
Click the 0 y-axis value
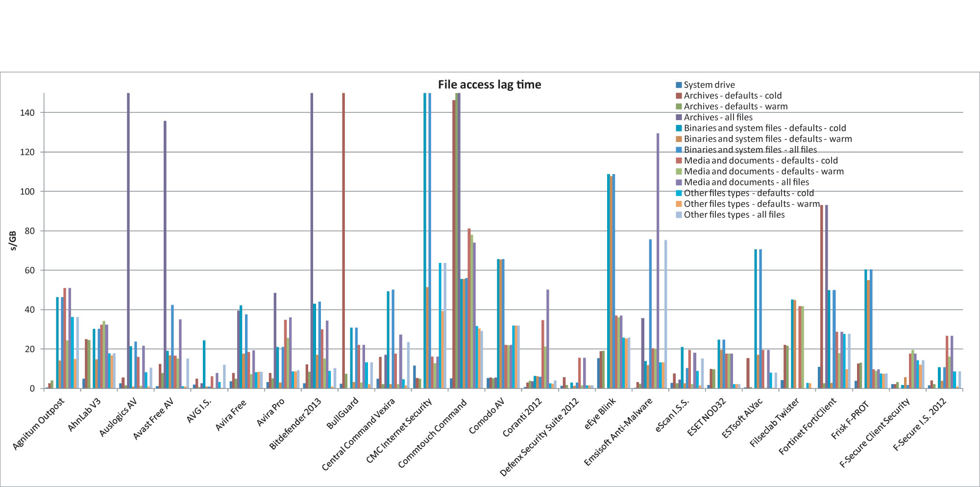pyautogui.click(x=32, y=388)
